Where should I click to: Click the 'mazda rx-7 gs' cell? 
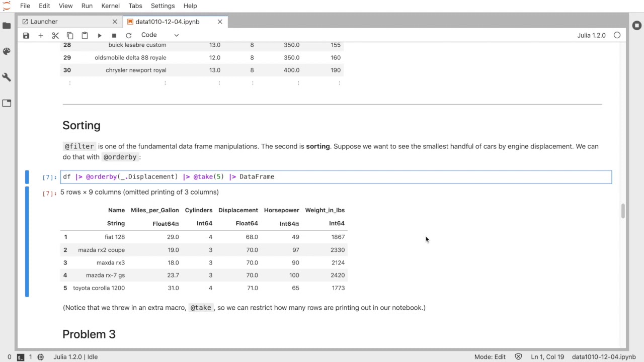(x=105, y=276)
